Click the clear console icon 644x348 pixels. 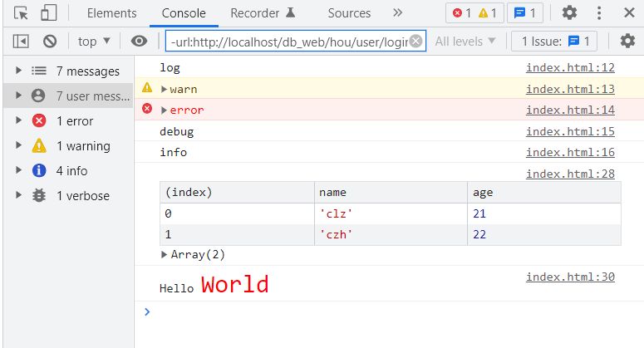tap(50, 41)
